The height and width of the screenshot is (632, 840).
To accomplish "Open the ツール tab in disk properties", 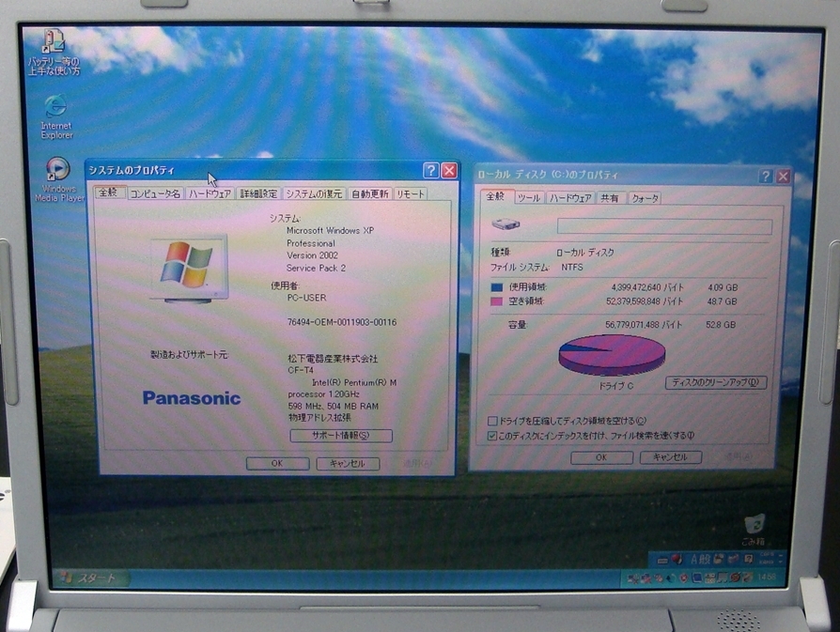I will tap(529, 198).
